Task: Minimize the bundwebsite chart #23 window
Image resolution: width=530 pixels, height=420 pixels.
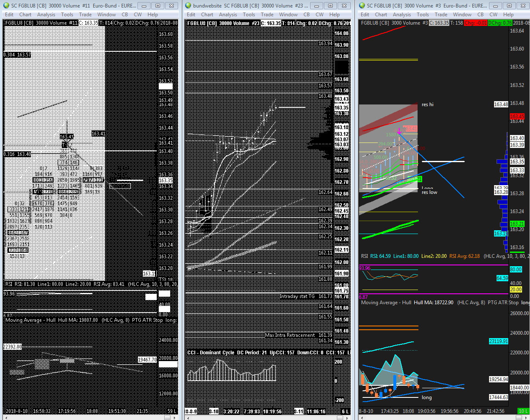Action: 316,5
